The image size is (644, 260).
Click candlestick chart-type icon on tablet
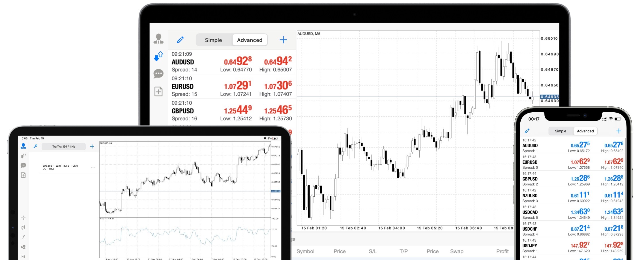[23, 227]
